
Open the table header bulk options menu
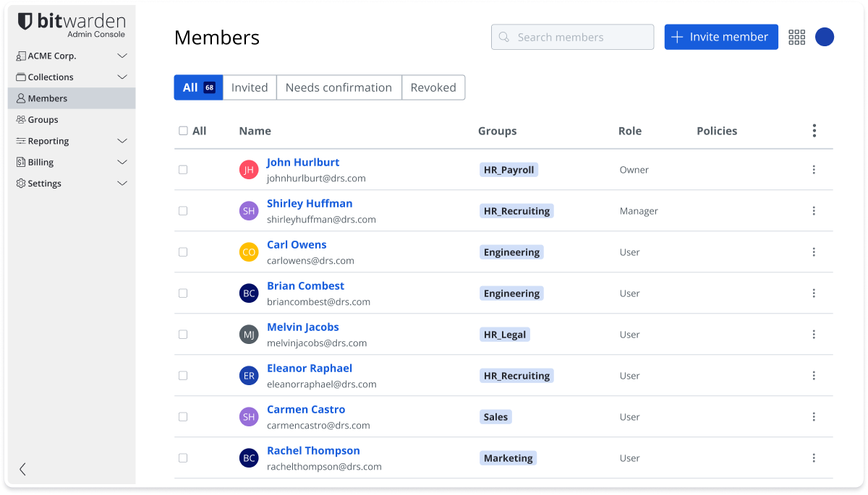814,131
